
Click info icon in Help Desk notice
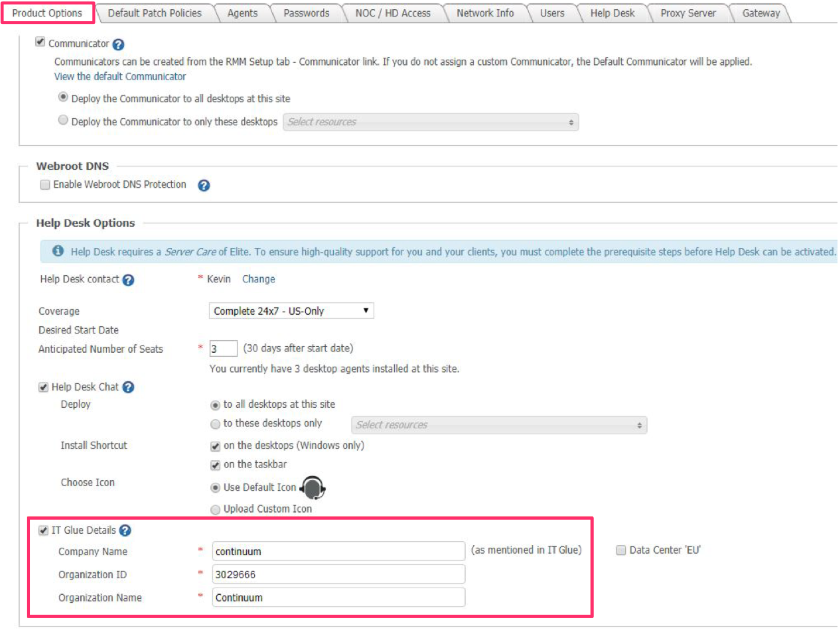coord(58,251)
